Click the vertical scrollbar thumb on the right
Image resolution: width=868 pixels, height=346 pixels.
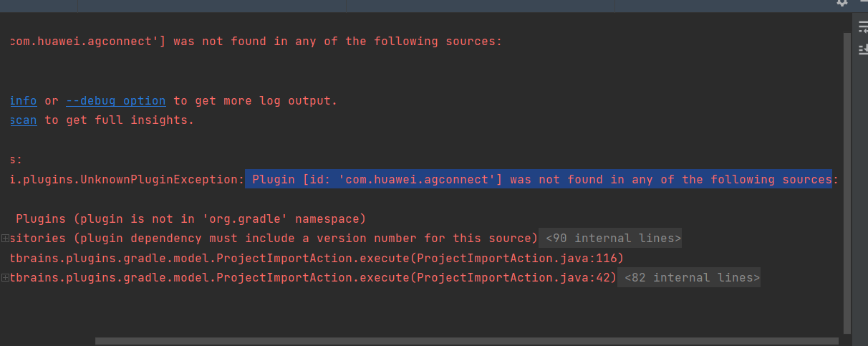tap(848, 183)
